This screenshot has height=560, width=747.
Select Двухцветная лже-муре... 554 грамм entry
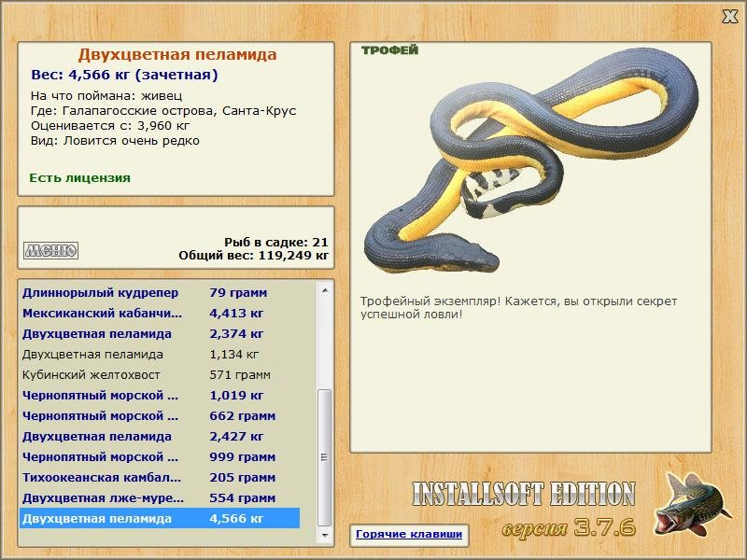click(x=160, y=497)
